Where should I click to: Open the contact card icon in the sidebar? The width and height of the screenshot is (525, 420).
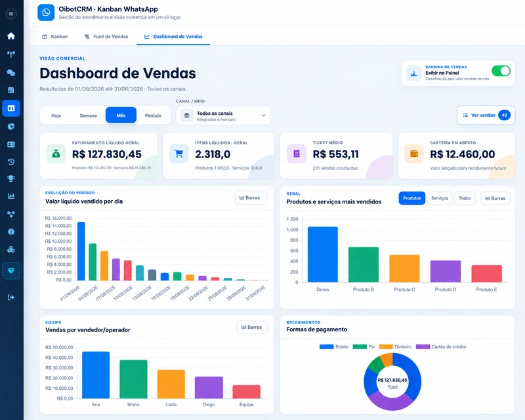pos(11,144)
